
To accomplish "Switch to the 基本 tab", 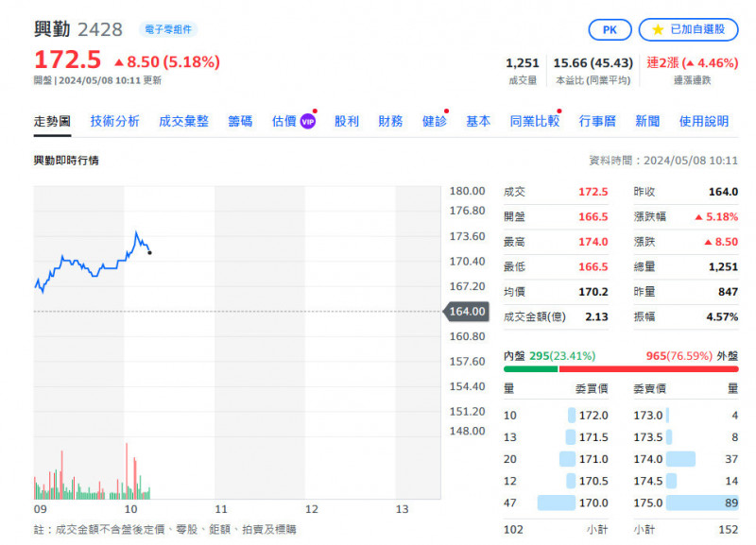I will coord(478,122).
